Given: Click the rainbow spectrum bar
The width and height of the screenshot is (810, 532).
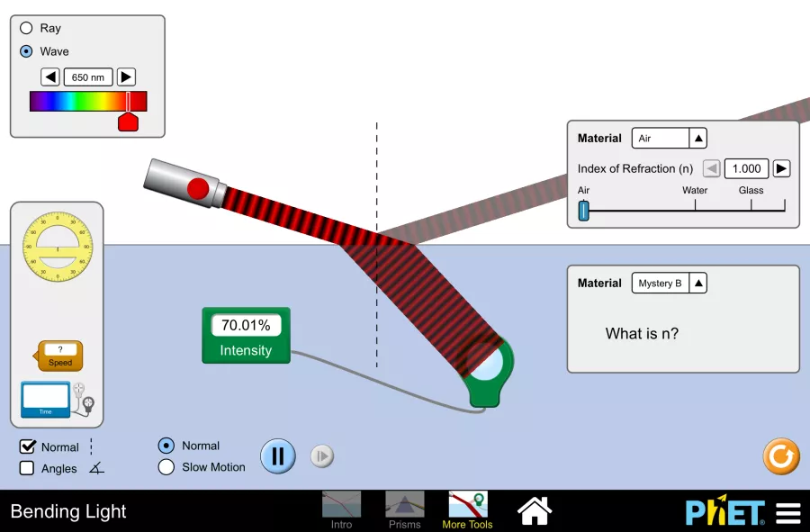Looking at the screenshot, I should click(x=88, y=101).
